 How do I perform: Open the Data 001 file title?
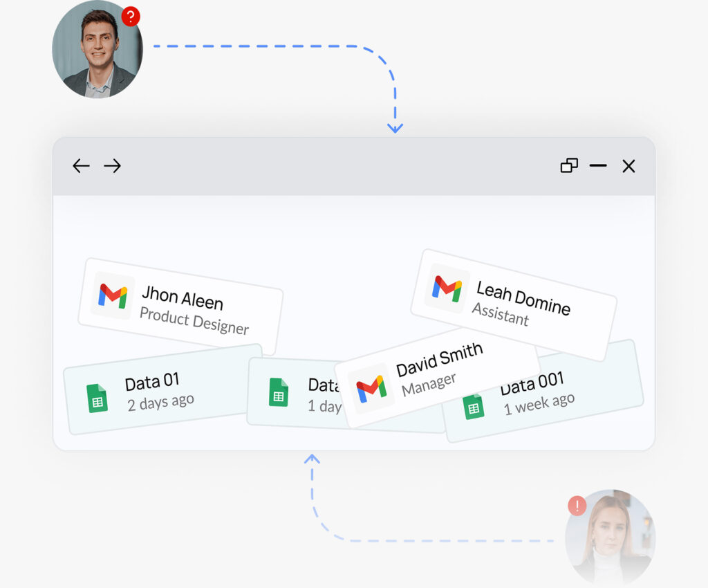click(x=533, y=383)
